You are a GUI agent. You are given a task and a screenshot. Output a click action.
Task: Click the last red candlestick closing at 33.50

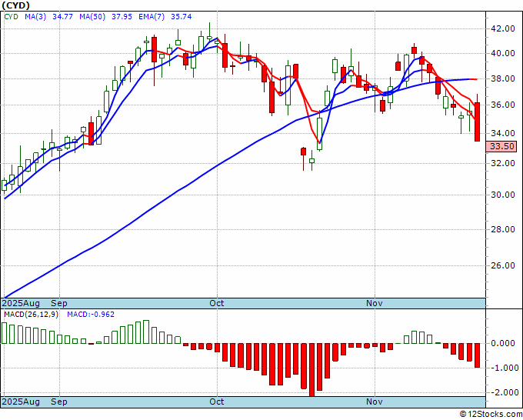click(x=478, y=122)
